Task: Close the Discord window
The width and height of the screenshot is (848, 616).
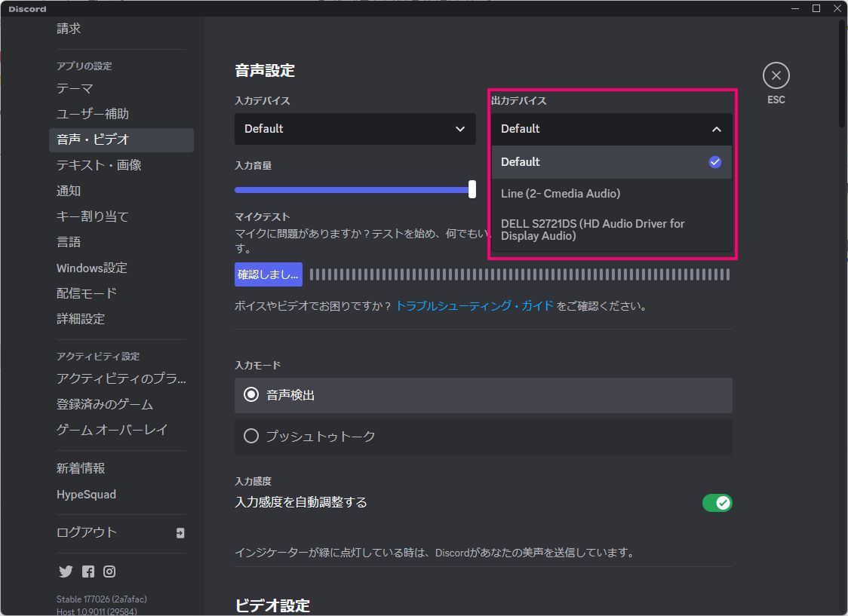Action: tap(837, 8)
